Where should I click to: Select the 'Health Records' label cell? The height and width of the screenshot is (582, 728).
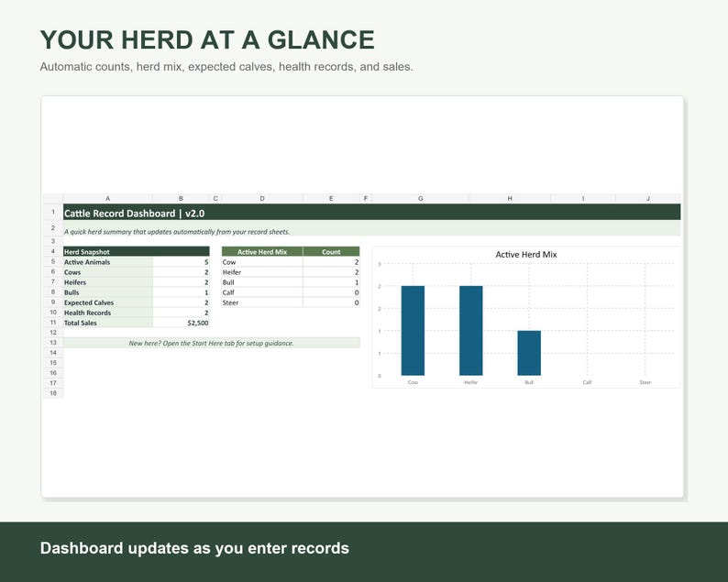click(x=107, y=313)
